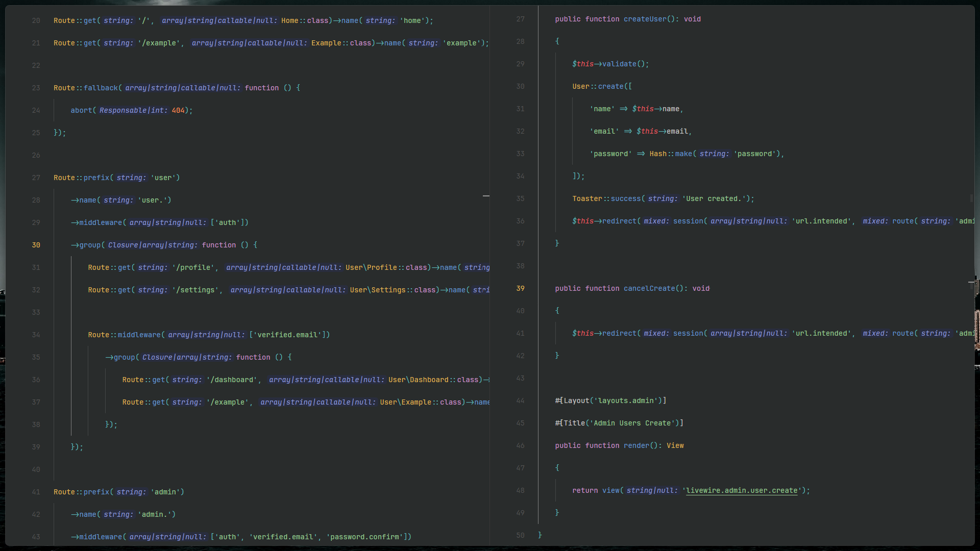Click the Hash::make call
The width and height of the screenshot is (980, 551).
(671, 154)
